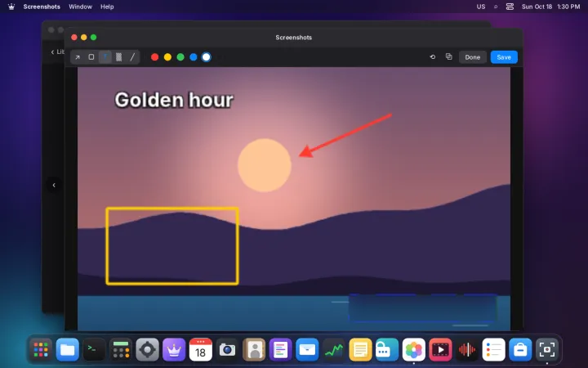Screen dimensions: 588x368
Task: Open the Screenshots app menu
Action: (x=42, y=7)
